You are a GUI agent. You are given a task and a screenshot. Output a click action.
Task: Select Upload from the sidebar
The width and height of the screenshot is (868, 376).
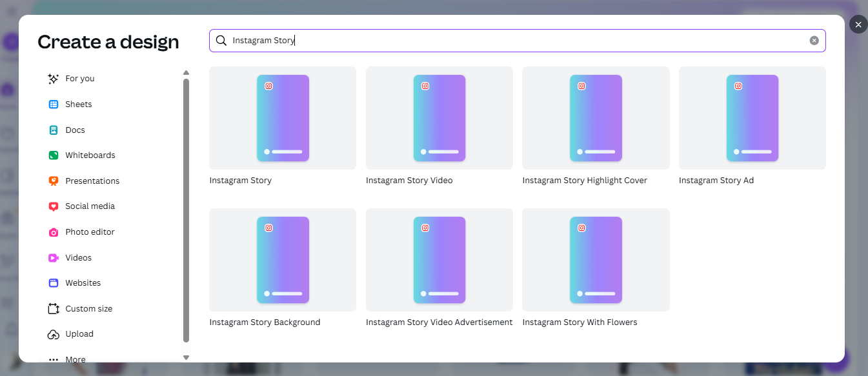[79, 333]
